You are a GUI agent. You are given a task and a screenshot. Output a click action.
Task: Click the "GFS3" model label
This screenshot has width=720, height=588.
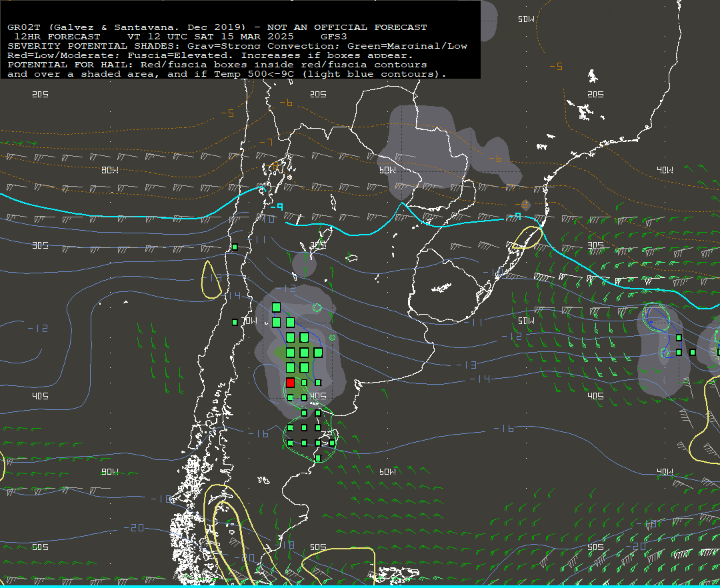pos(334,37)
